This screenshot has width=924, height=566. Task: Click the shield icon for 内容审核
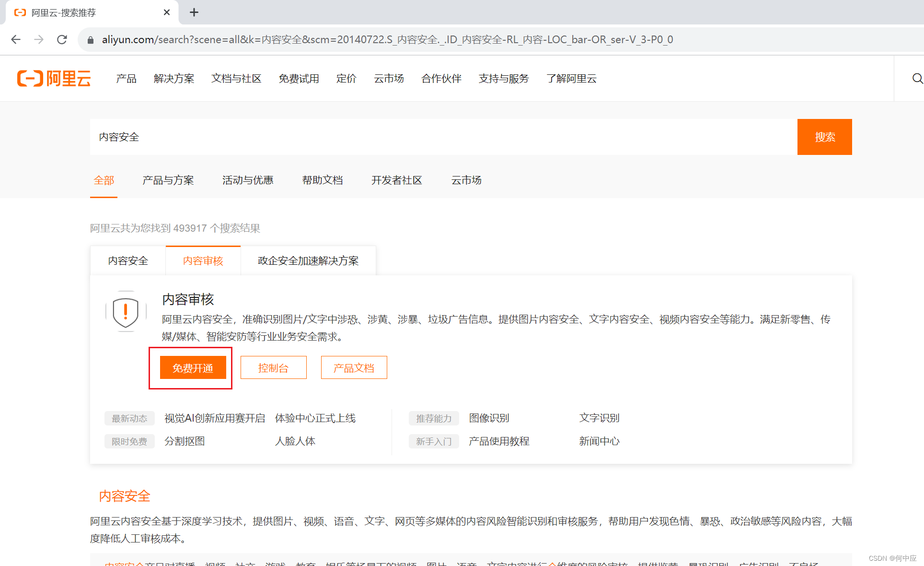[x=126, y=312]
